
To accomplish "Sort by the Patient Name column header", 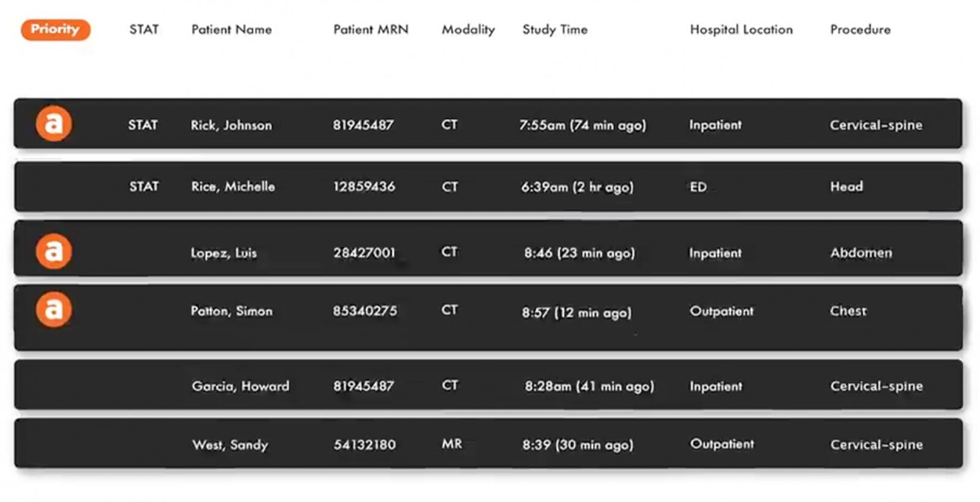I will 232,29.
